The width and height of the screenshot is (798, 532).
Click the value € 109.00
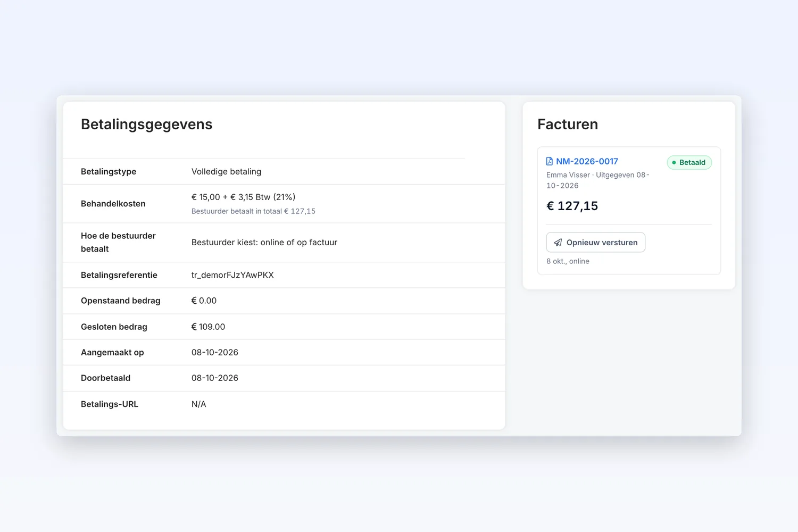pos(208,327)
